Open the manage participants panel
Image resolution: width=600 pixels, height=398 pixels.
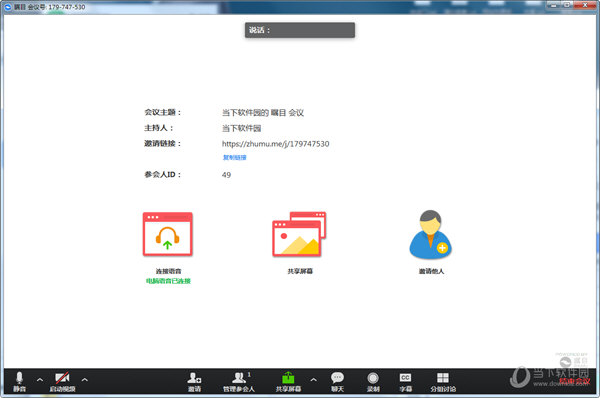239,382
